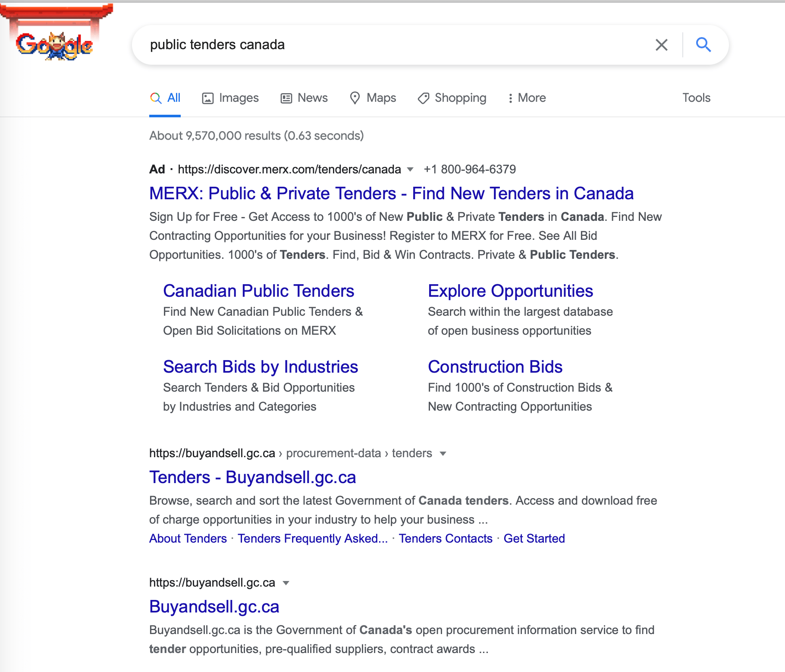Open dropdown arrow next to buyandsell.gc.ca URL

tap(286, 583)
